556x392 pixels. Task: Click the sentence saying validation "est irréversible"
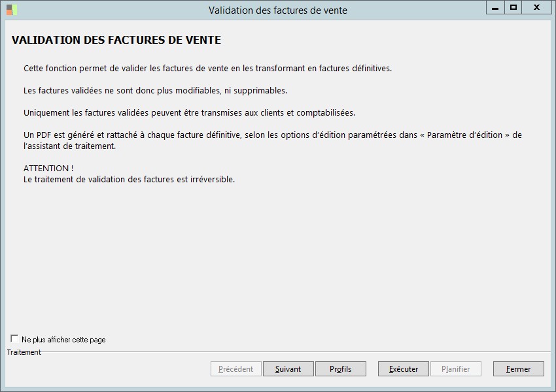click(129, 180)
